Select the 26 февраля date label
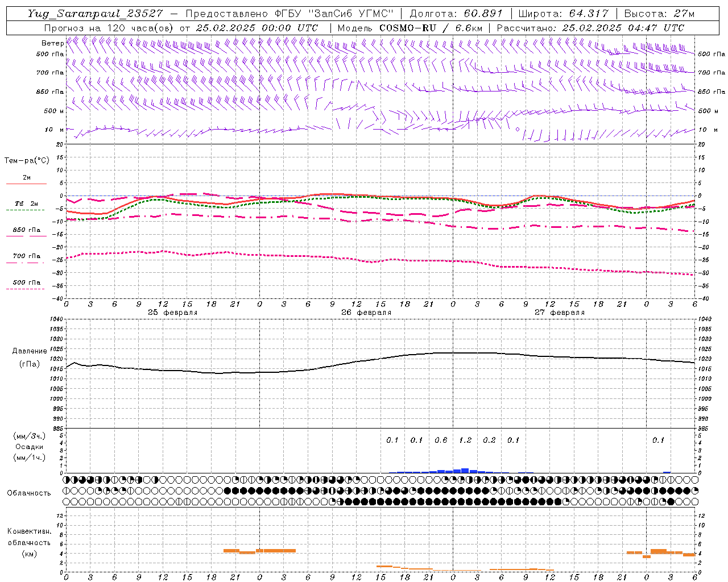 coord(366,313)
